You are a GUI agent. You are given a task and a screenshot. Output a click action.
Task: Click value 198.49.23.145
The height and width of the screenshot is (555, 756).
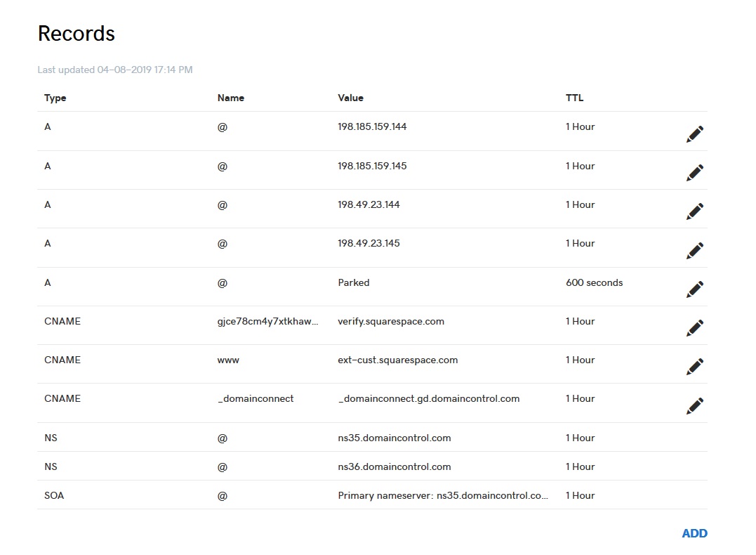tap(369, 243)
